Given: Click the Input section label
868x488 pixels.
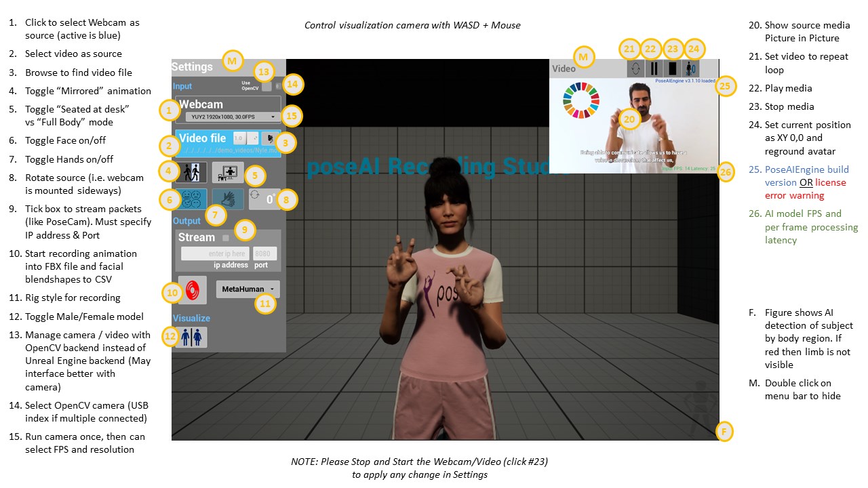Looking at the screenshot, I should [x=182, y=87].
